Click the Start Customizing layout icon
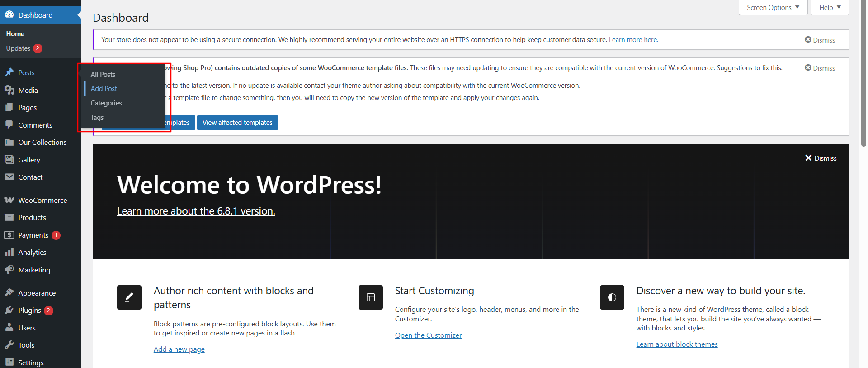Viewport: 868px width, 368px height. coord(370,297)
